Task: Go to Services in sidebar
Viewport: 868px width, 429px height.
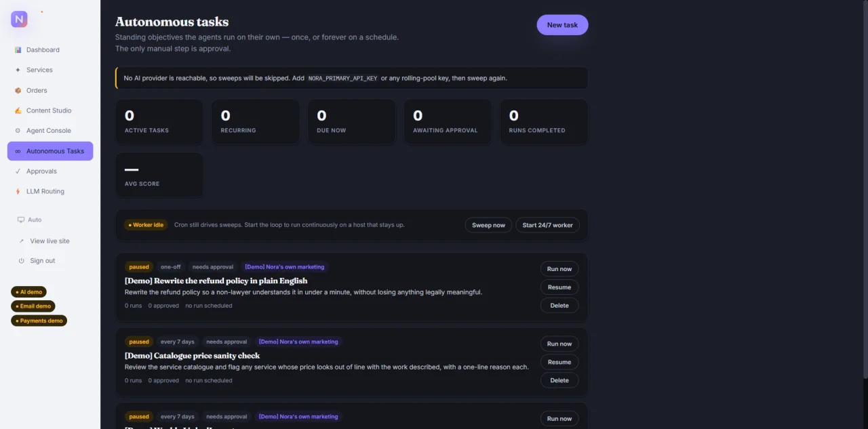Action: (x=50, y=70)
